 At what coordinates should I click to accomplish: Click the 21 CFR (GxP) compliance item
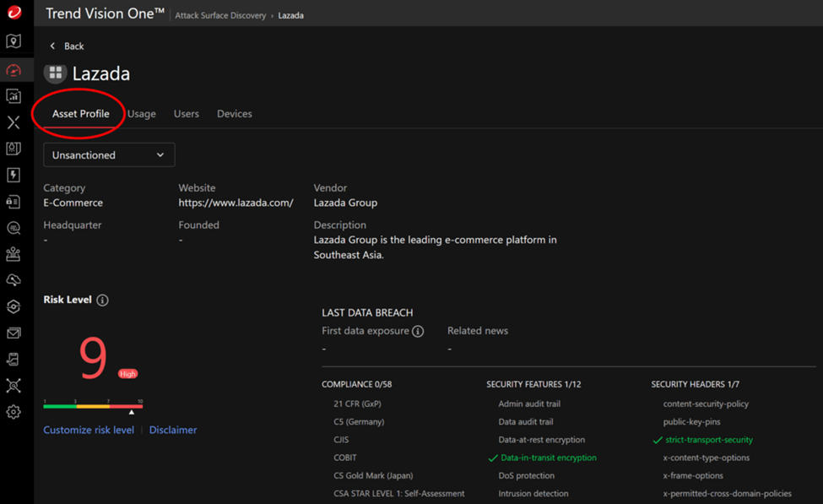click(357, 404)
